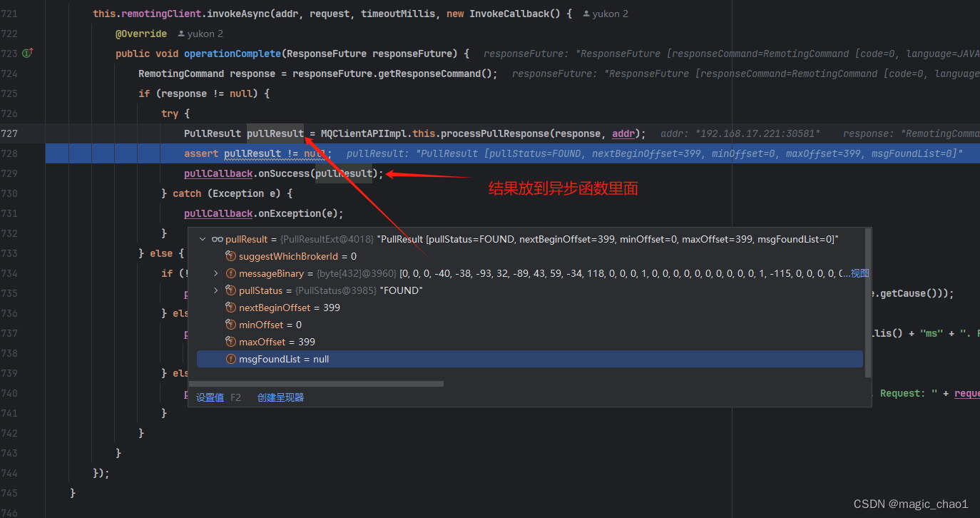The height and width of the screenshot is (518, 980).
Task: Select the maxOffset = 399 row
Action: click(x=529, y=342)
